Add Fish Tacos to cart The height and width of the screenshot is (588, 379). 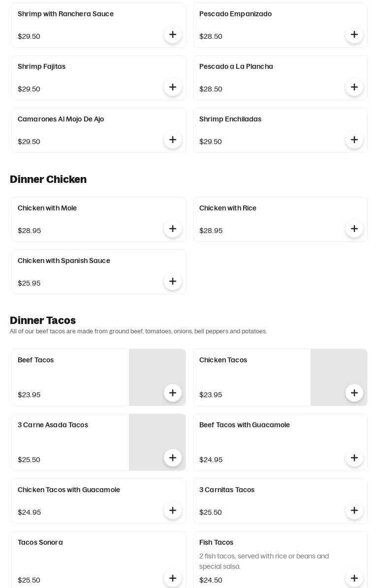[x=354, y=578]
